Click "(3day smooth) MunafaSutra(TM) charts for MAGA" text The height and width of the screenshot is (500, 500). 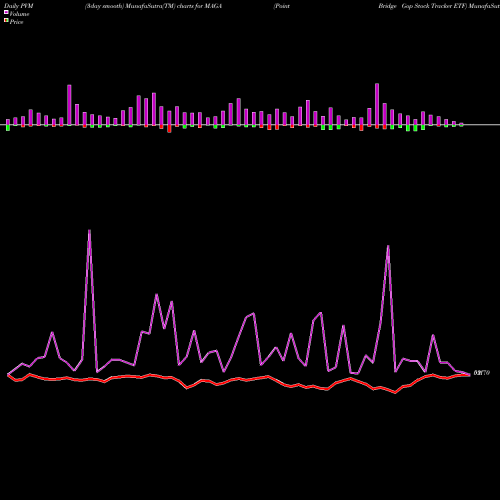pos(153,6)
